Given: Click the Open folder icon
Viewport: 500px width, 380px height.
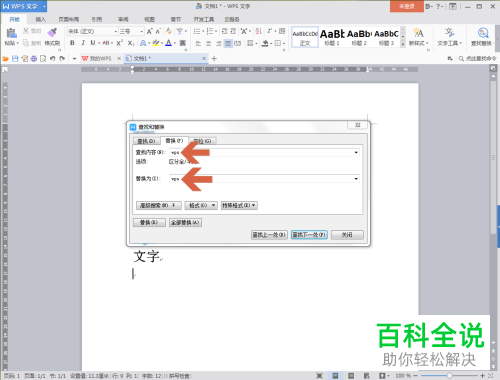Looking at the screenshot, I should point(5,59).
